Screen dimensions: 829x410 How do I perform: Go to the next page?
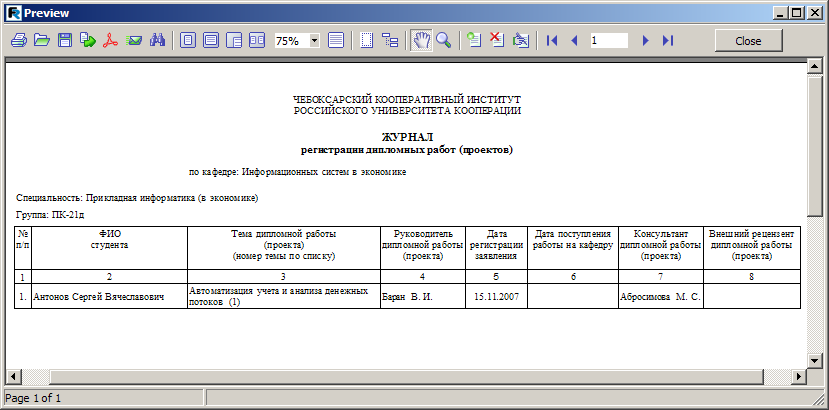[x=645, y=41]
